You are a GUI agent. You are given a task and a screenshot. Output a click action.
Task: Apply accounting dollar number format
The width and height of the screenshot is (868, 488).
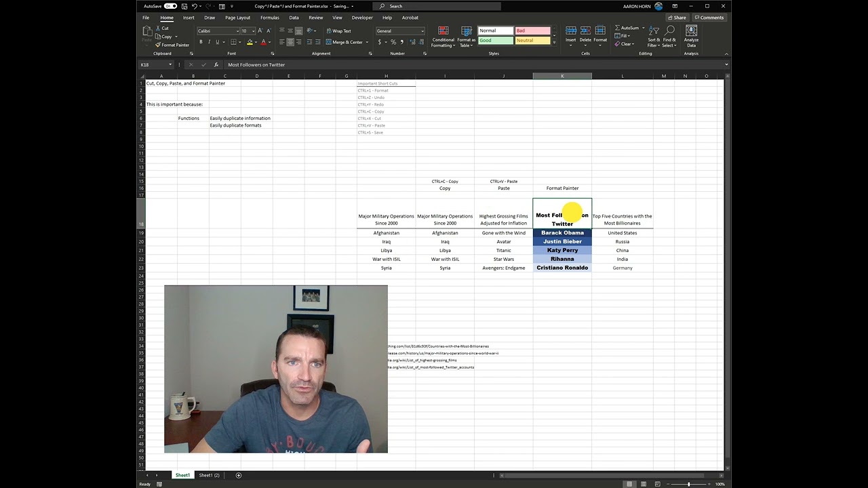[x=379, y=42]
